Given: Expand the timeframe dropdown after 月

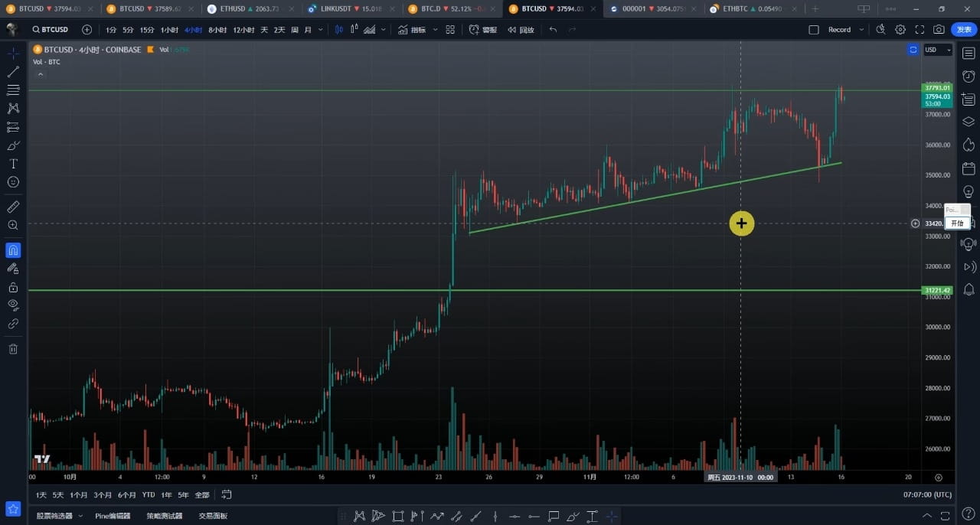Looking at the screenshot, I should 320,30.
